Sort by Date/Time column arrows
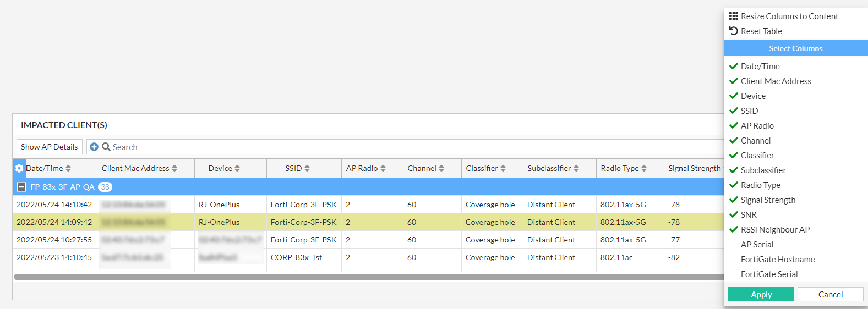The image size is (868, 309). click(68, 168)
